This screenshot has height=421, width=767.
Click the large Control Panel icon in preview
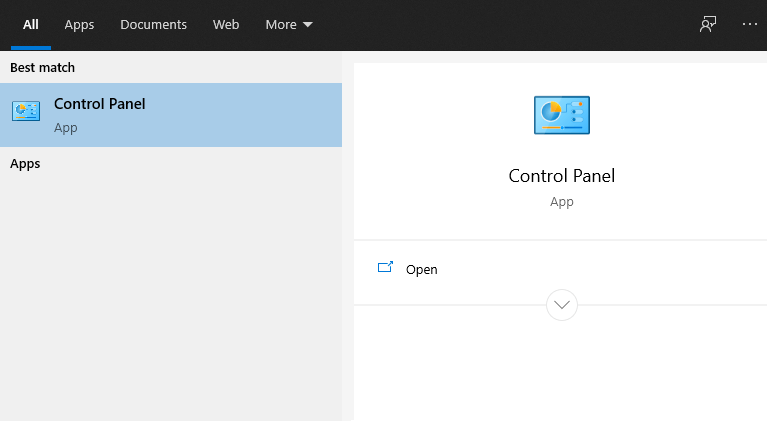[x=561, y=116]
